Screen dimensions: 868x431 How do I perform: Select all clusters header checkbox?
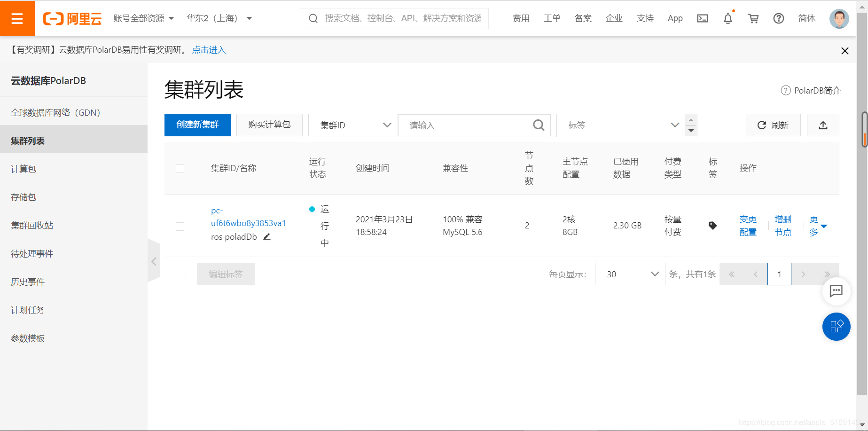coord(180,169)
